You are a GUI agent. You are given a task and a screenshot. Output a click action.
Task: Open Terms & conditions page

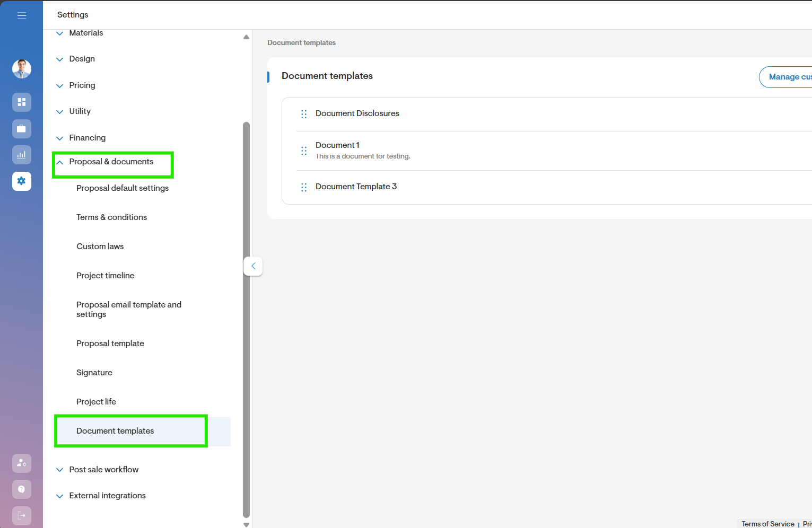click(111, 217)
